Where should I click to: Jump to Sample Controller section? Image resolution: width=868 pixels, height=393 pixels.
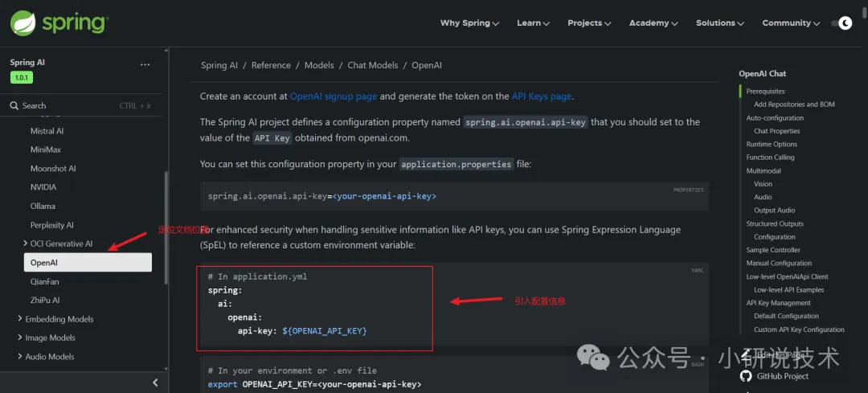(773, 250)
